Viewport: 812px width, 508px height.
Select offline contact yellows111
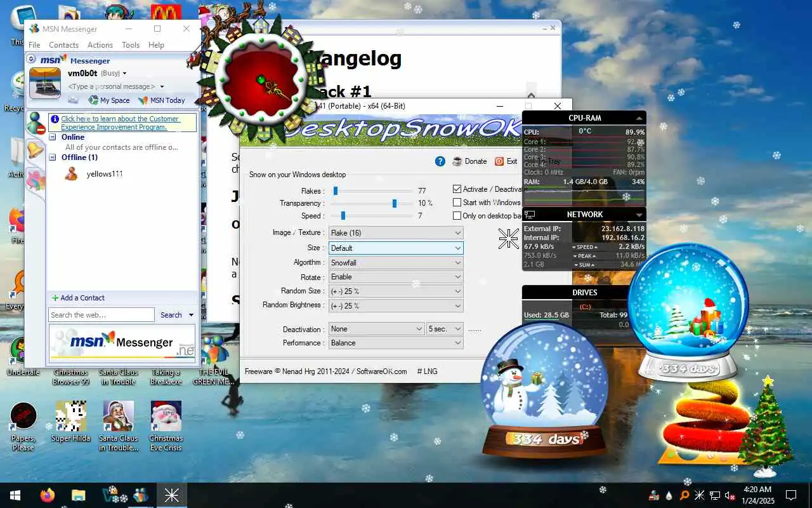105,174
